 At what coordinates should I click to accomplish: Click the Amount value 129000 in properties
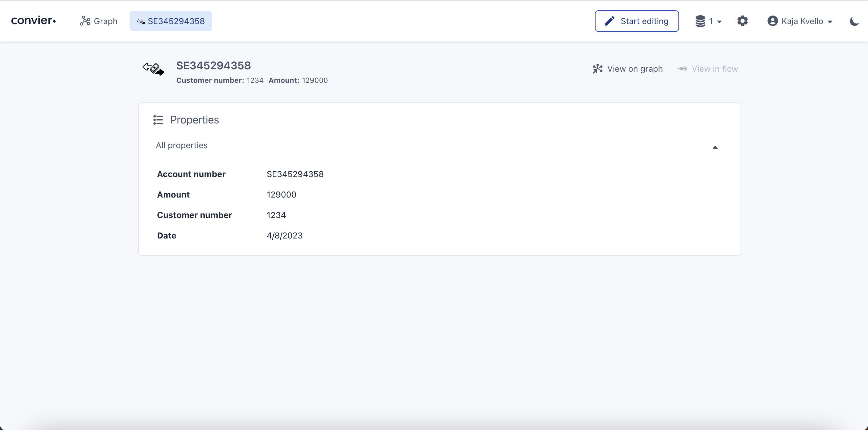[x=281, y=195]
